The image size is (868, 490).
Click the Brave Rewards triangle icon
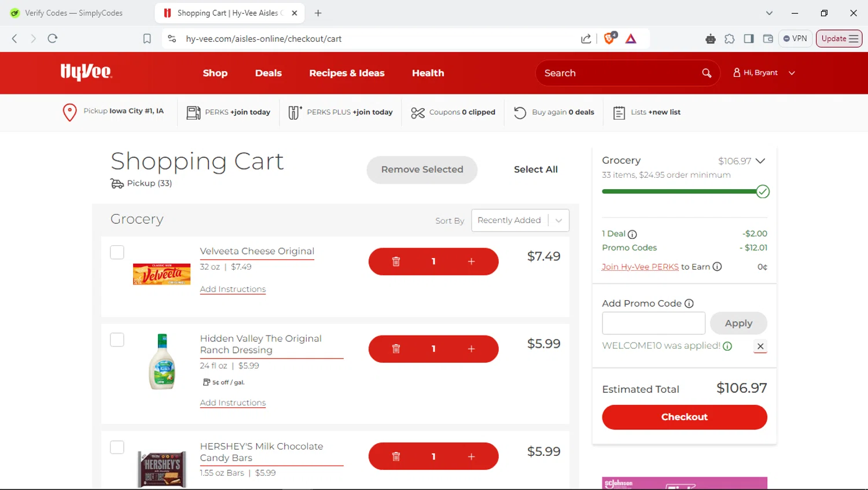click(x=631, y=39)
